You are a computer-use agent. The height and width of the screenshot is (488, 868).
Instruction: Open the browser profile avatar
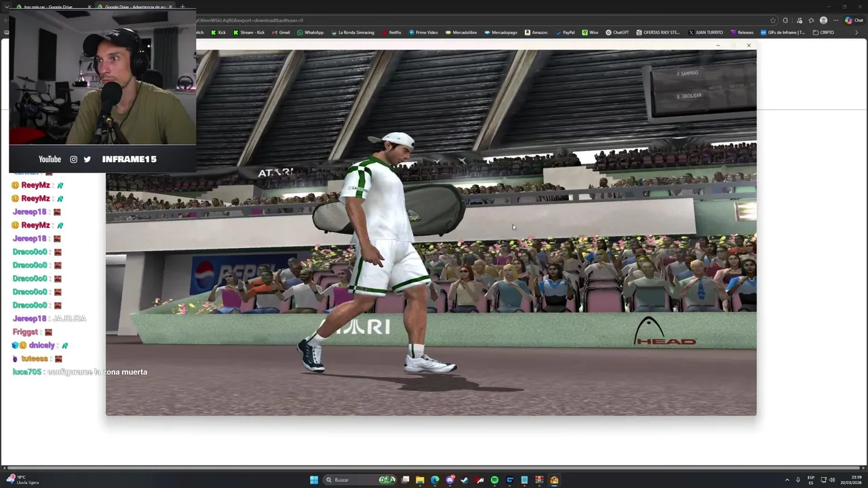pyautogui.click(x=823, y=20)
